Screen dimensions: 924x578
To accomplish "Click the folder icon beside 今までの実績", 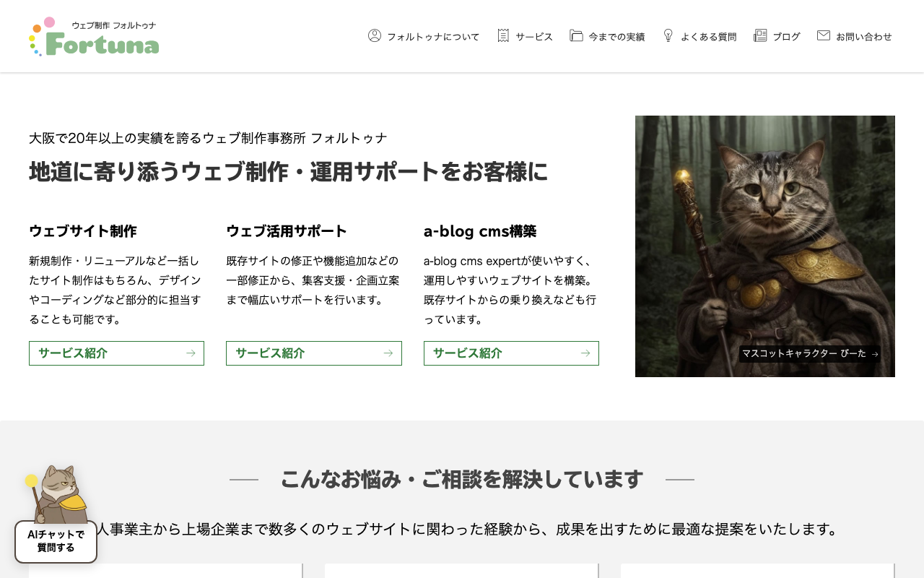I will coord(576,35).
